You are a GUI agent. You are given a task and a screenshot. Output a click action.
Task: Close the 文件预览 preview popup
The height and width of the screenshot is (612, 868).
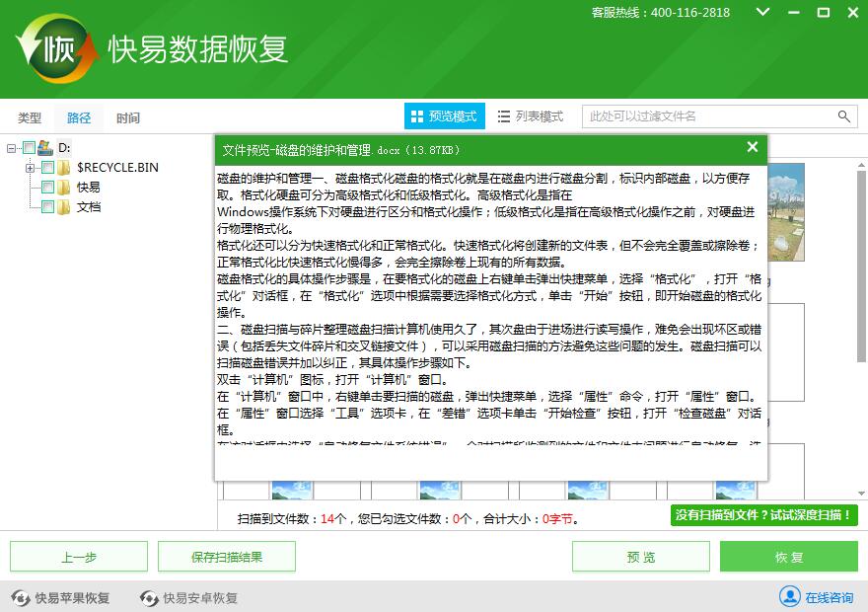click(753, 147)
